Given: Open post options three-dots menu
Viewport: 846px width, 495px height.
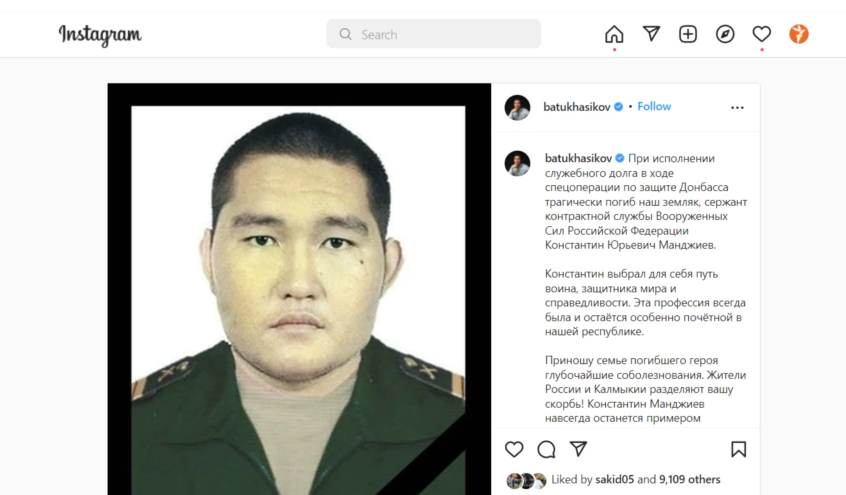Looking at the screenshot, I should pos(737,107).
